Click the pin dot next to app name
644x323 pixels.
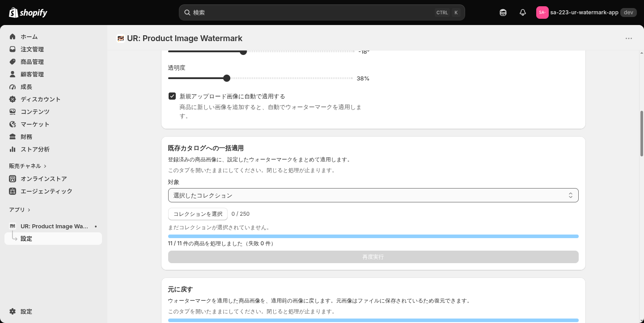click(96, 227)
